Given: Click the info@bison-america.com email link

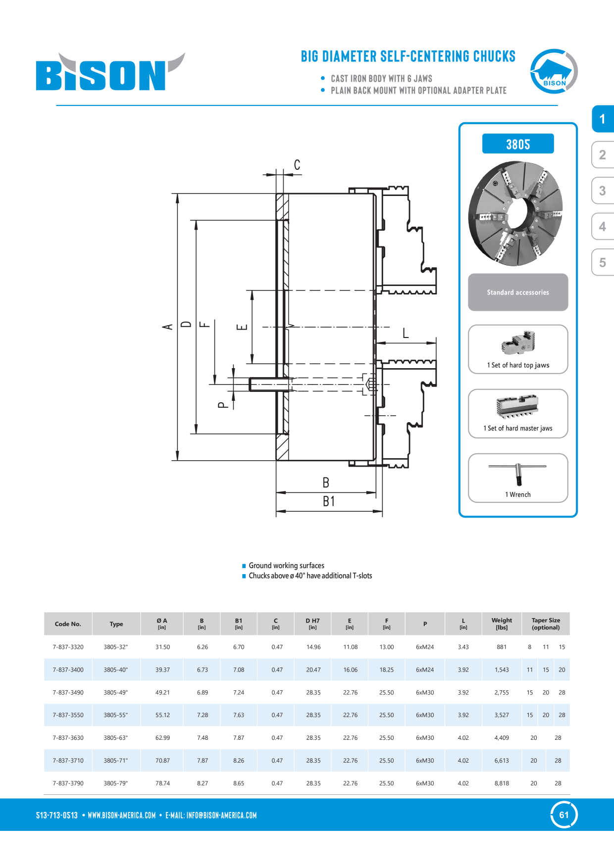Looking at the screenshot, I should pyautogui.click(x=221, y=815).
